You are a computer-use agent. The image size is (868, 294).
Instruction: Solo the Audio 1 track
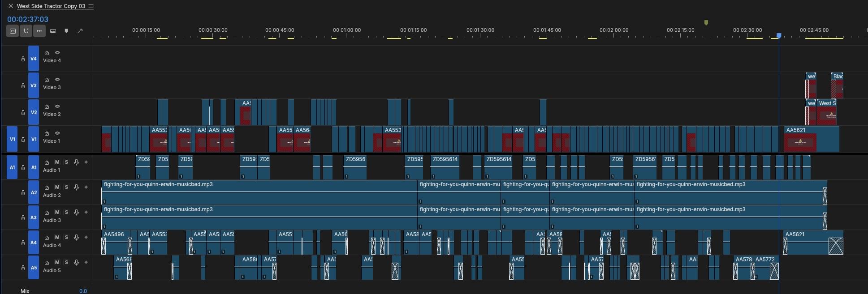click(66, 162)
